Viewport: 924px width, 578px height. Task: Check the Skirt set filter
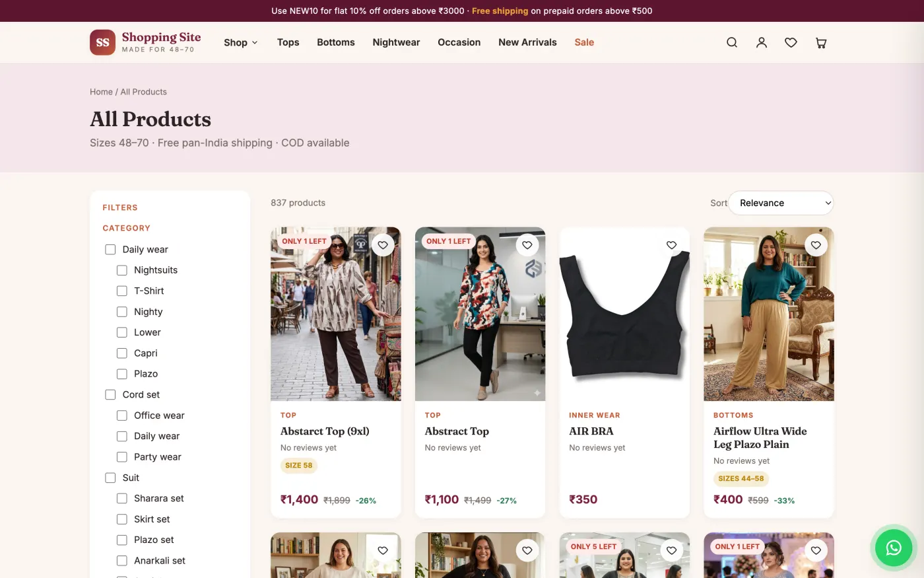pos(122,519)
